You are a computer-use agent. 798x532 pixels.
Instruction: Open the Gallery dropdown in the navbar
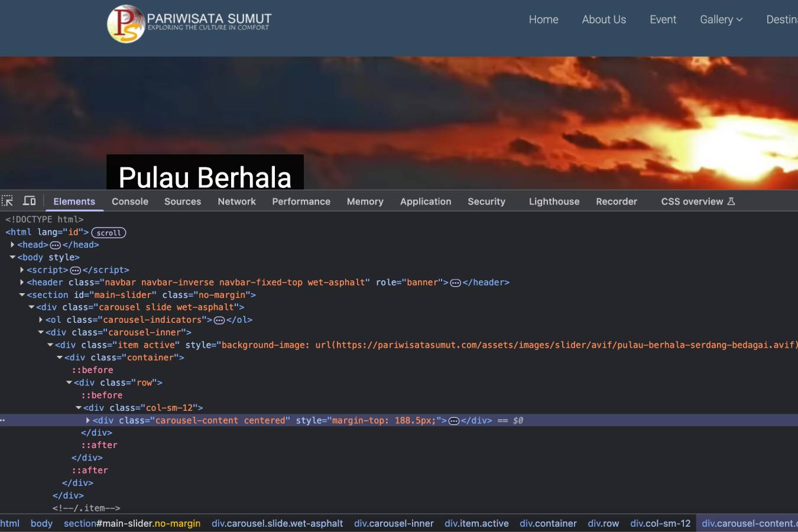pyautogui.click(x=721, y=20)
